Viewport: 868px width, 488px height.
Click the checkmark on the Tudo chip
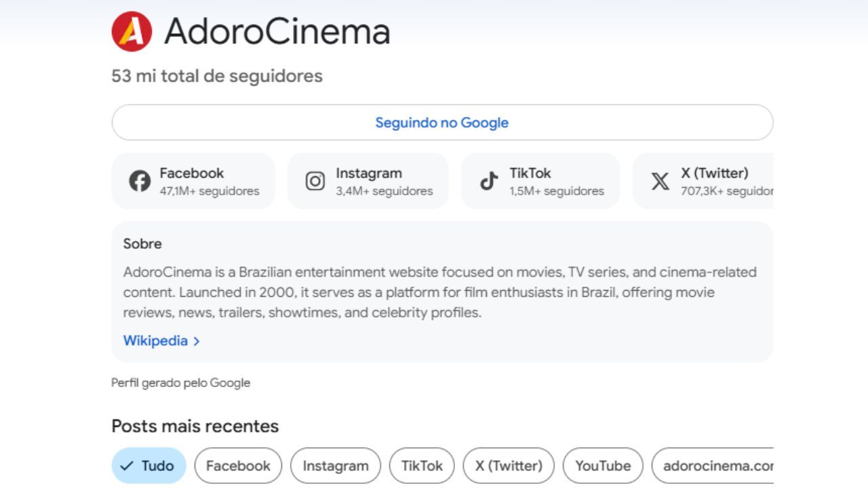pos(126,466)
